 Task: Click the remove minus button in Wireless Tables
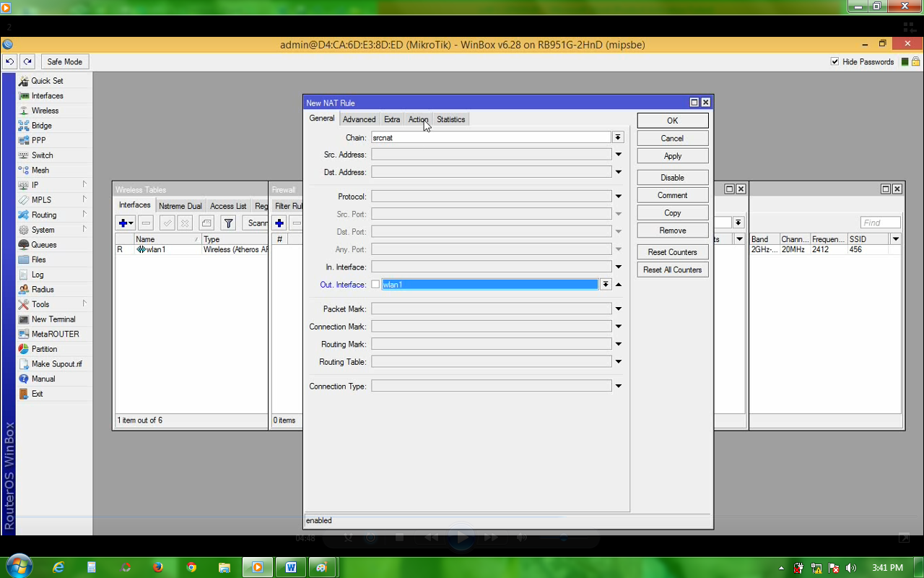tap(146, 223)
